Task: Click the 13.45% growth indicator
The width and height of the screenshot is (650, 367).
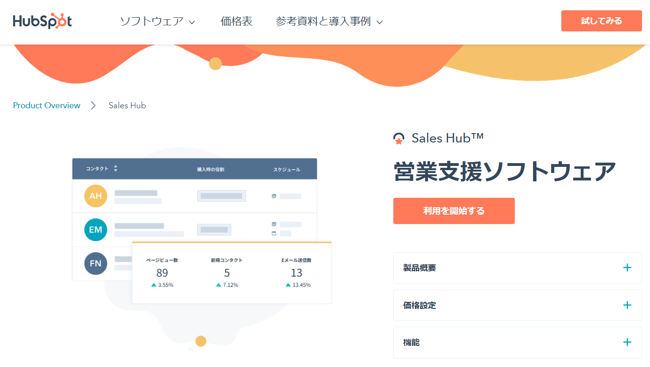Action: click(x=298, y=285)
